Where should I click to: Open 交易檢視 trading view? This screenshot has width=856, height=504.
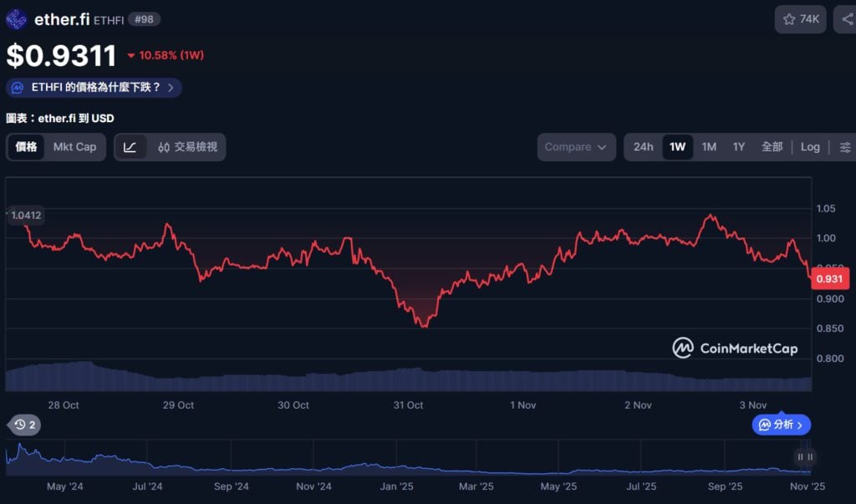[187, 147]
